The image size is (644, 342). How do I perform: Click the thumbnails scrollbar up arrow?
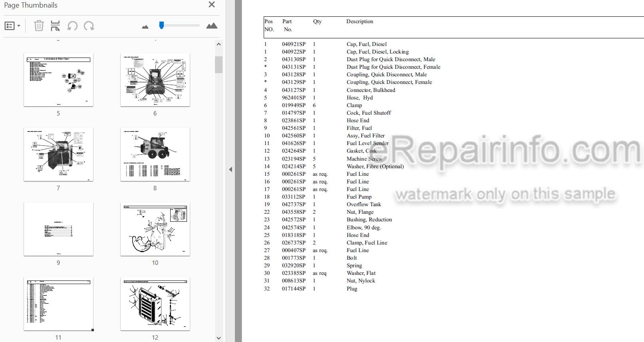coord(219,44)
